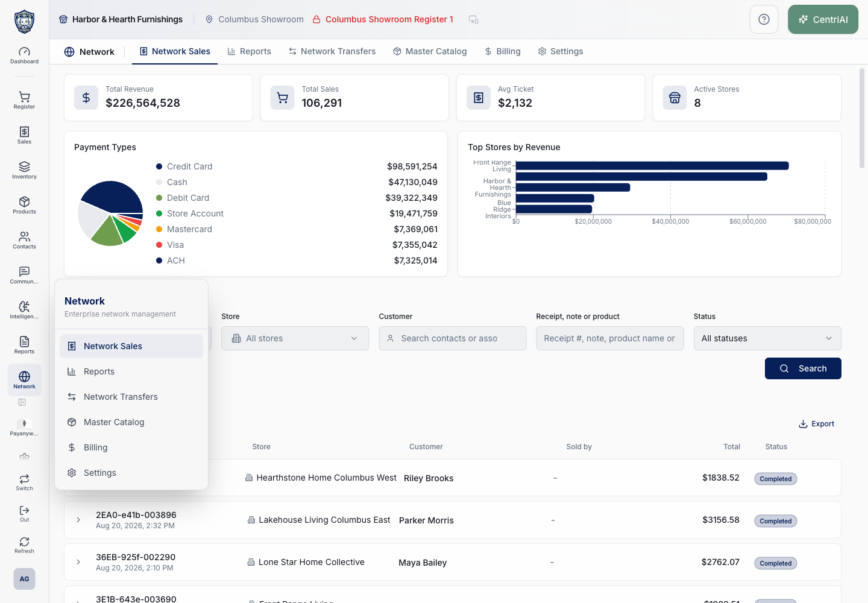Open the Intelligence sidebar icon

[24, 310]
